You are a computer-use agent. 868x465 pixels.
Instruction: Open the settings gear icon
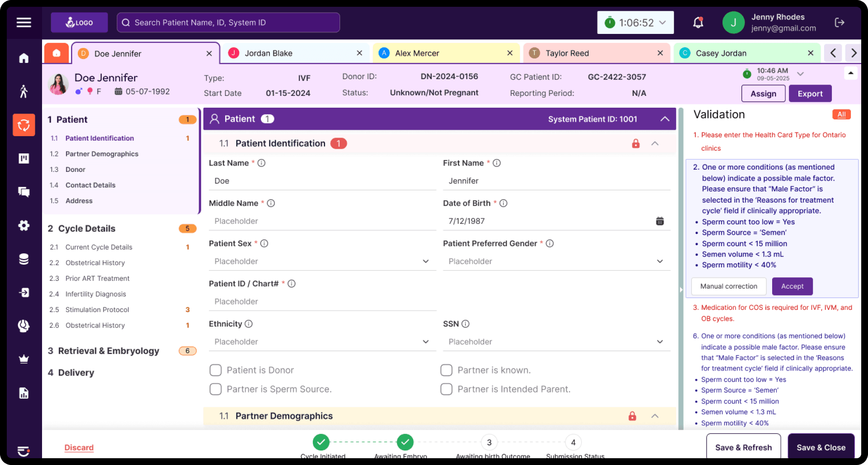[x=24, y=225]
